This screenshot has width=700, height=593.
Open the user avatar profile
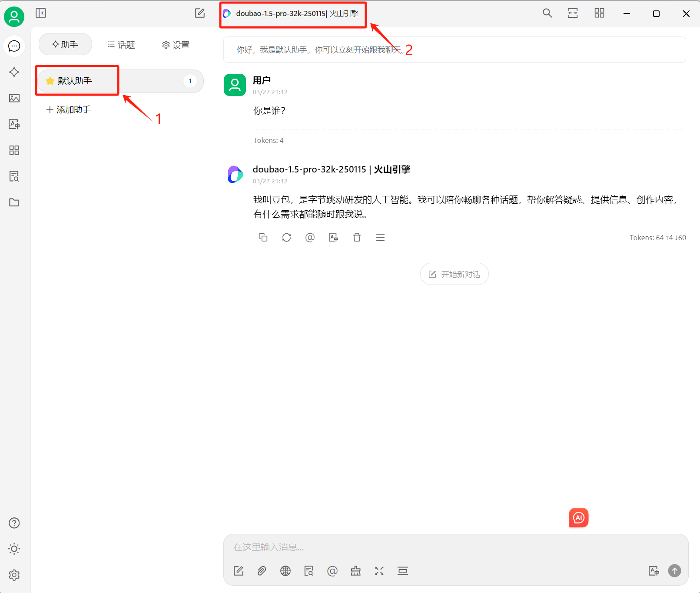click(14, 17)
